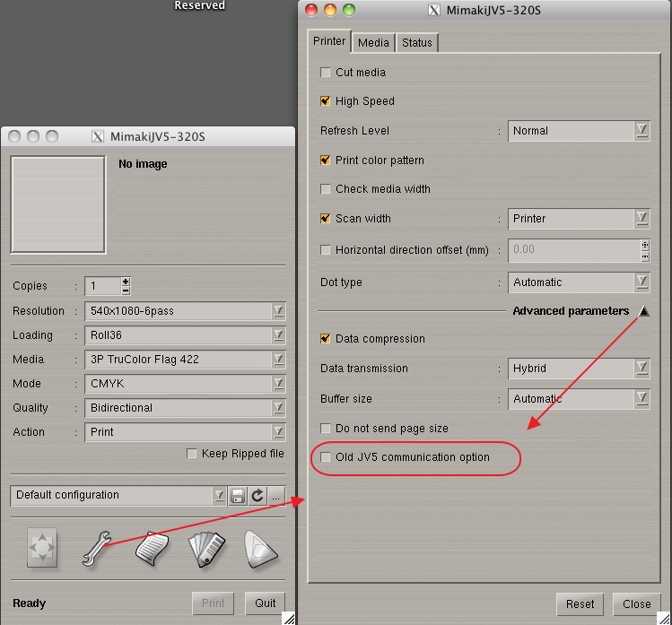Click the ellipsis button beside configuration
The width and height of the screenshot is (672, 625).
click(x=276, y=496)
